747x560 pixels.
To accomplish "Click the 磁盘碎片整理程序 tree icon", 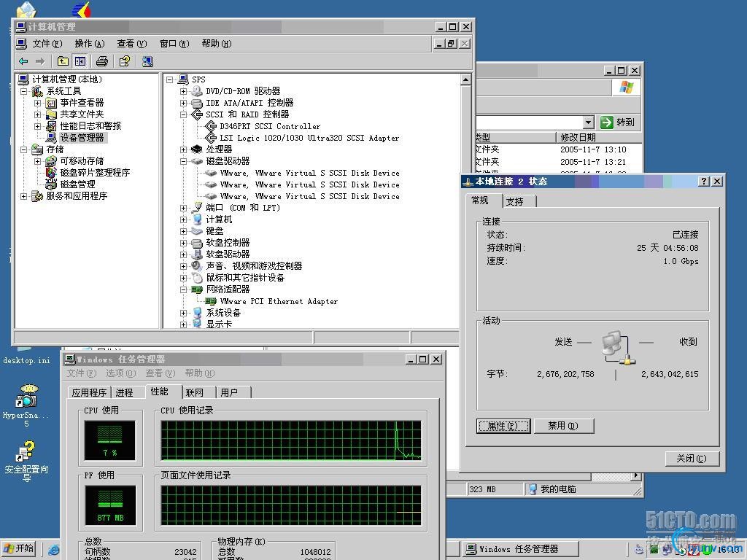I will coord(51,172).
